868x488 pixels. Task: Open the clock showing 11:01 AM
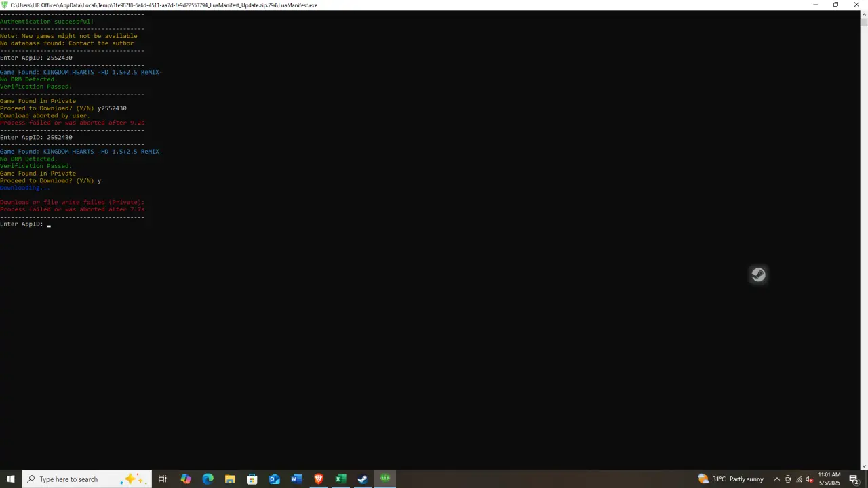[829, 479]
